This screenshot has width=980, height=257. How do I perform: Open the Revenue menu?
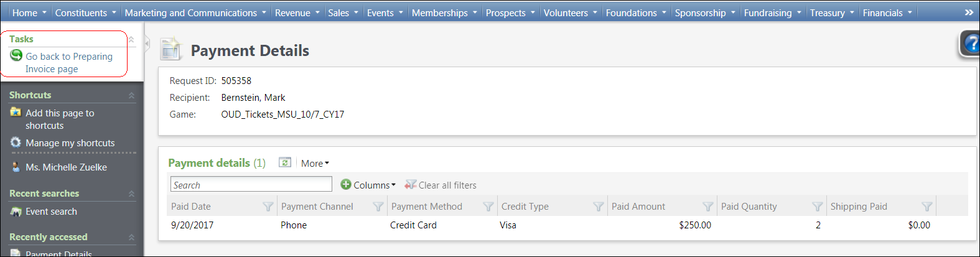(297, 12)
